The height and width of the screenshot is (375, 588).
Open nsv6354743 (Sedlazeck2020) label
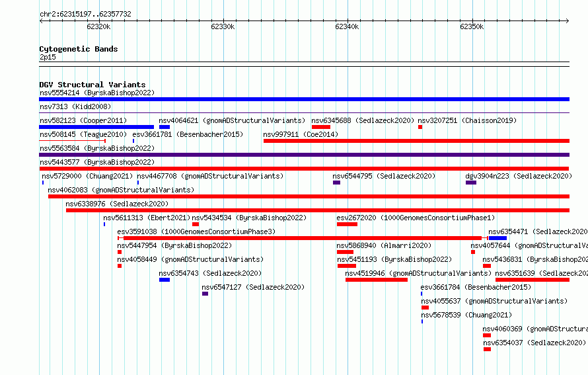pyautogui.click(x=210, y=273)
